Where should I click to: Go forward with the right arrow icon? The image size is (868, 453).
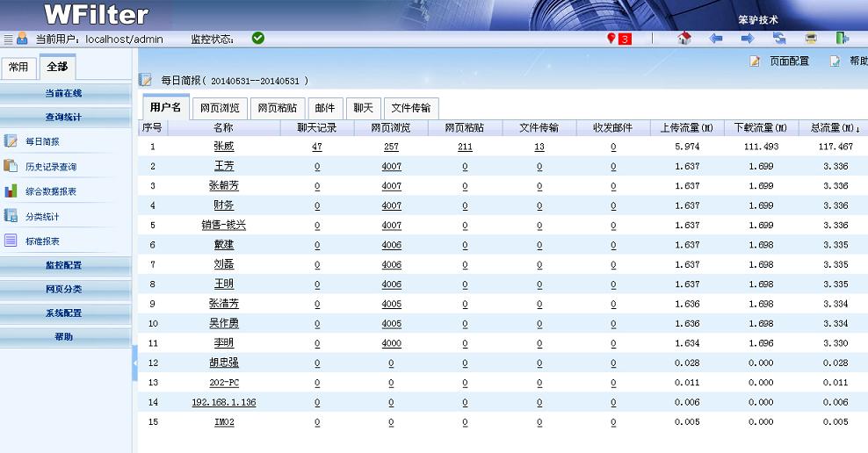coord(748,39)
